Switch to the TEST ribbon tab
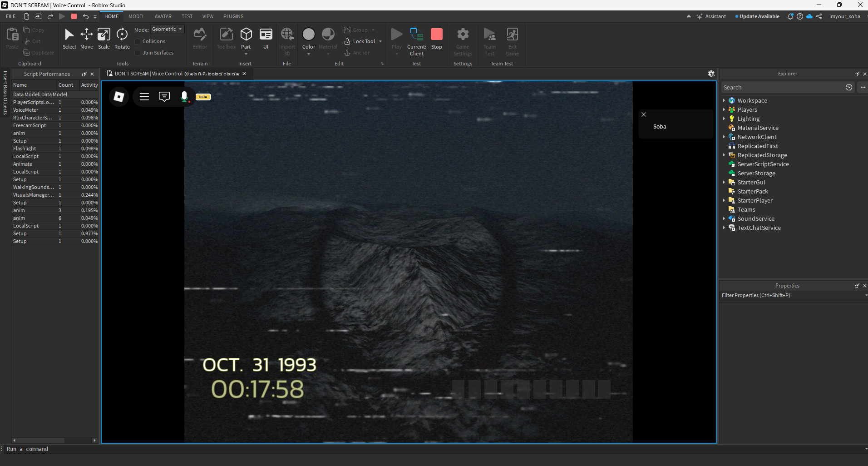This screenshot has height=466, width=868. coord(187,16)
